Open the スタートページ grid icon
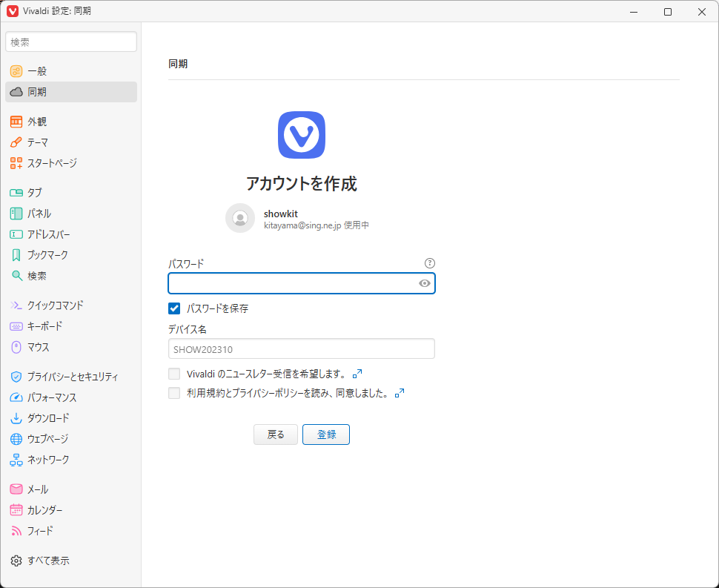 16,163
